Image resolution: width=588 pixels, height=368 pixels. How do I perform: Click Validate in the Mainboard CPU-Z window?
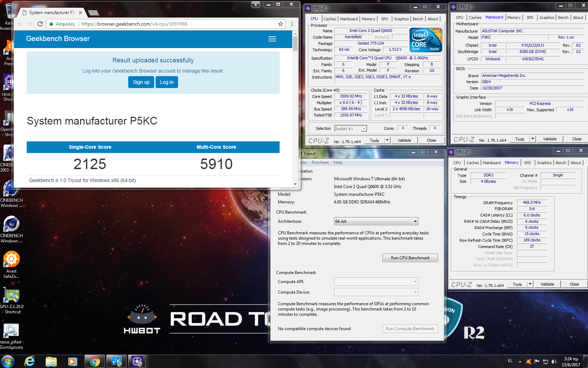click(x=549, y=139)
